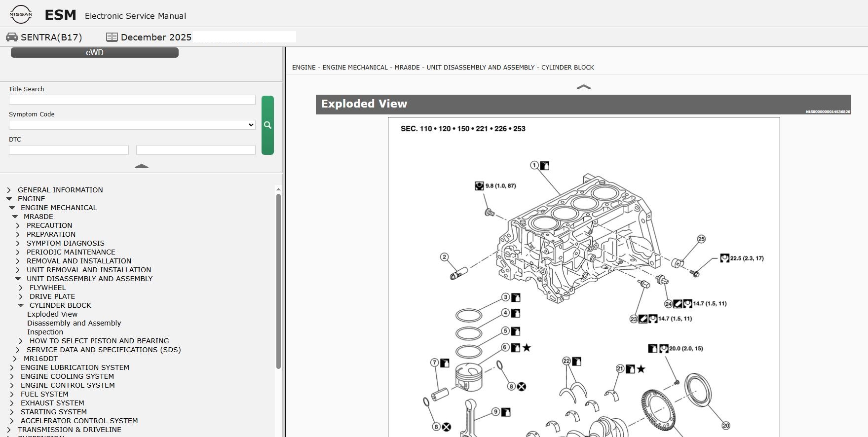Click callout number 21 with star mark
Viewport: 868px width, 437px height.
[620, 369]
